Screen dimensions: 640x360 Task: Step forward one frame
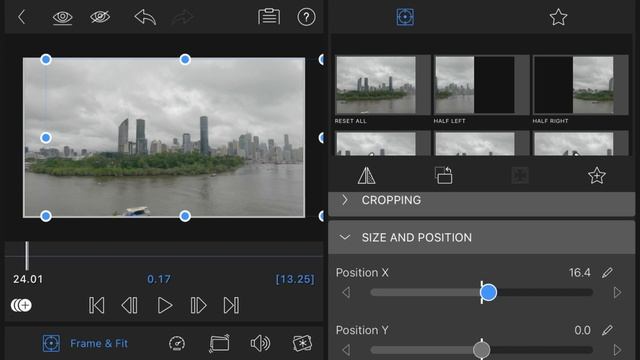click(x=198, y=305)
